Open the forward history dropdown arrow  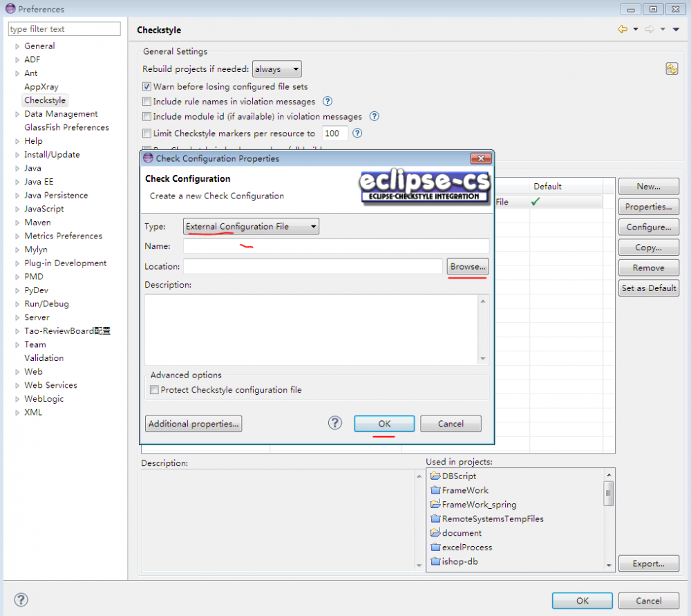[663, 29]
